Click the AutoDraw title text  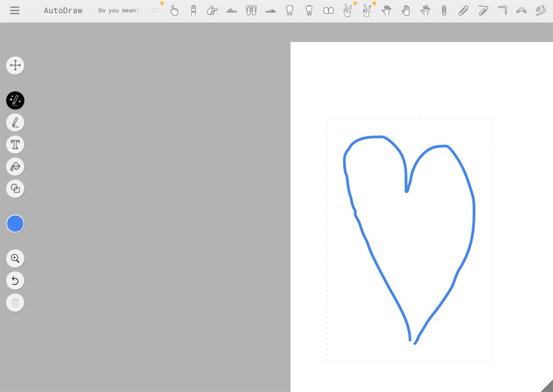(63, 11)
